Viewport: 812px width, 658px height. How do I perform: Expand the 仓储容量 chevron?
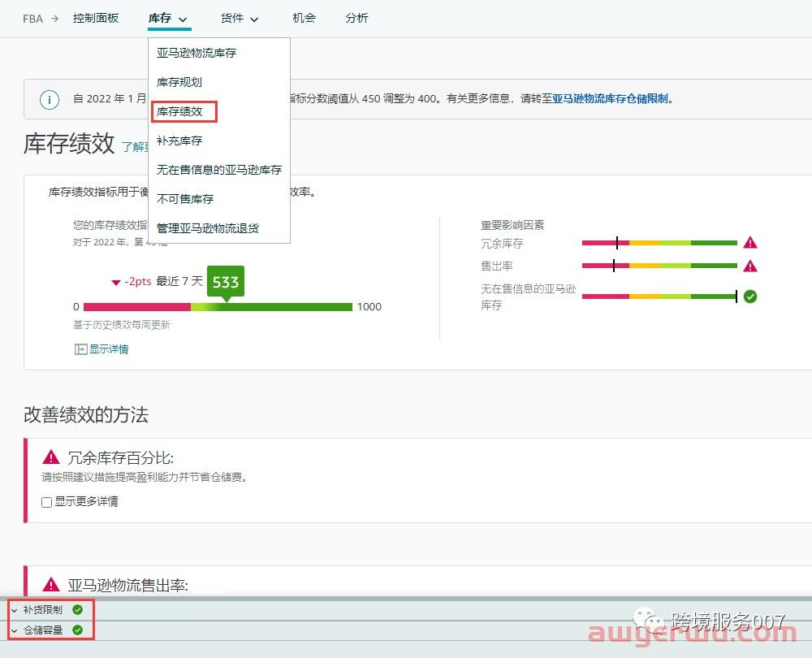pyautogui.click(x=15, y=630)
